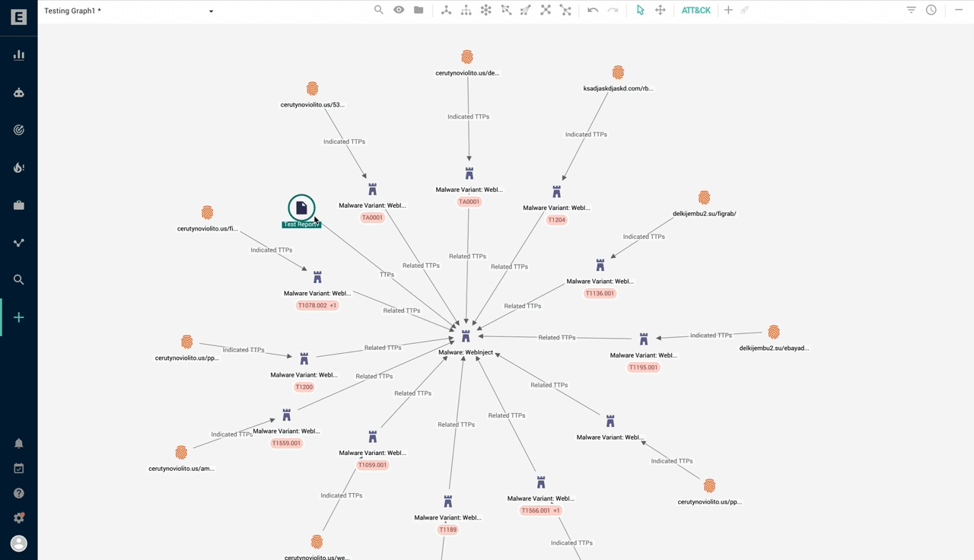Select the Malware Variant node tagged T1189
The image size is (974, 560).
447,501
